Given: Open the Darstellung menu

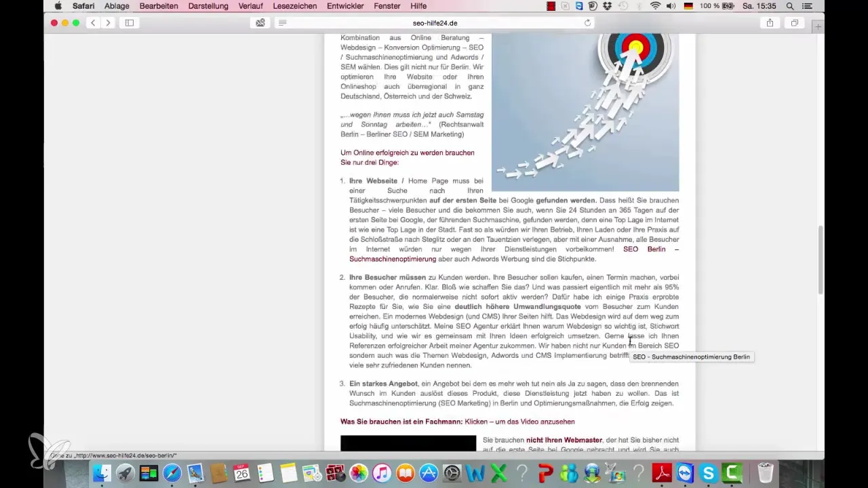Looking at the screenshot, I should (x=208, y=6).
